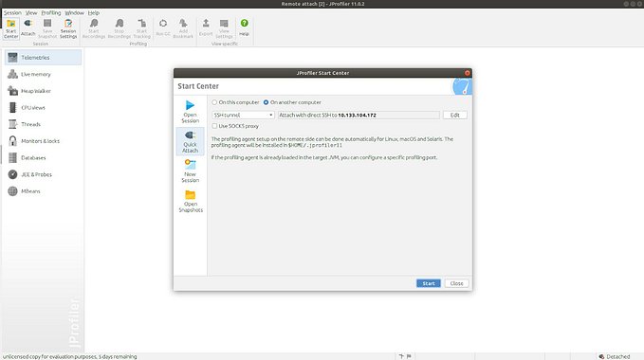Click the Edit button for SSH connection

(454, 116)
